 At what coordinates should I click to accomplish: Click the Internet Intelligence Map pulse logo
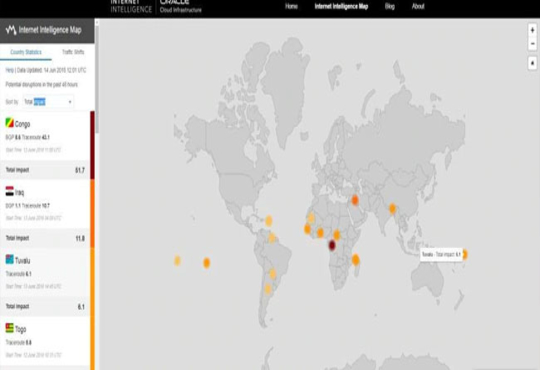(x=11, y=30)
